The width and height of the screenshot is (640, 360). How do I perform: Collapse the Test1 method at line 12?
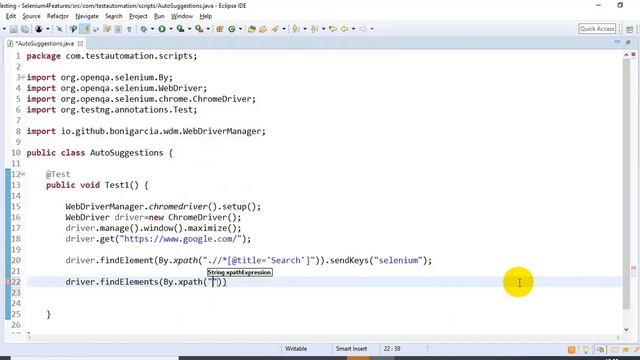[23, 174]
